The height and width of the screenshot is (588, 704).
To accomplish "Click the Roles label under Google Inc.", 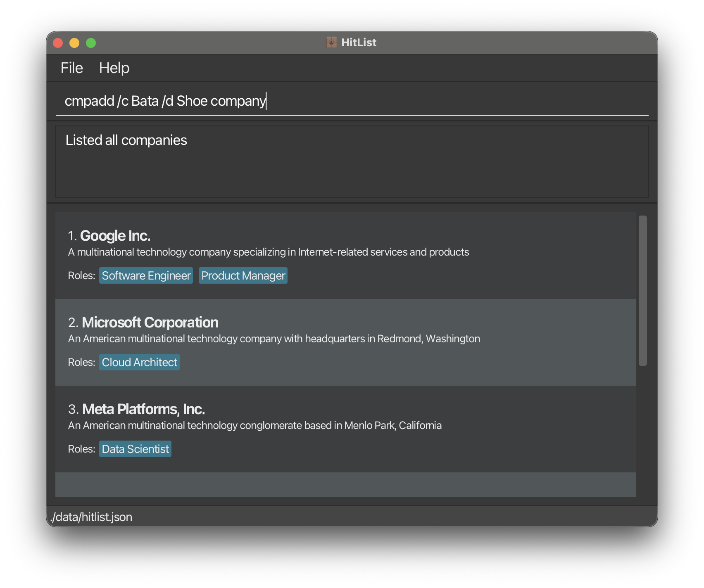I will pos(82,276).
